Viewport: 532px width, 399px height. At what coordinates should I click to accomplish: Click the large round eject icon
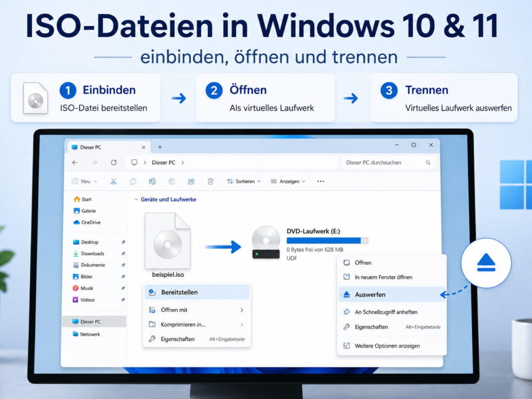[x=486, y=262]
